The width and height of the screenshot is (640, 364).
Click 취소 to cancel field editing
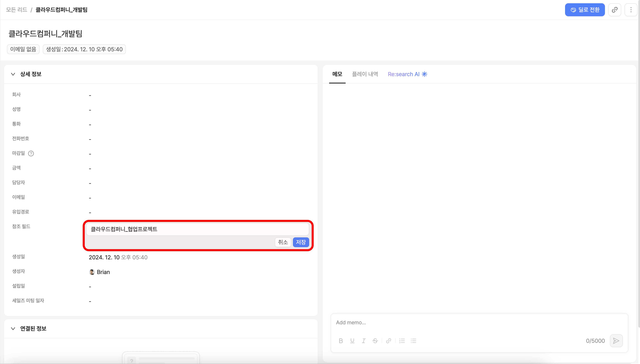283,242
